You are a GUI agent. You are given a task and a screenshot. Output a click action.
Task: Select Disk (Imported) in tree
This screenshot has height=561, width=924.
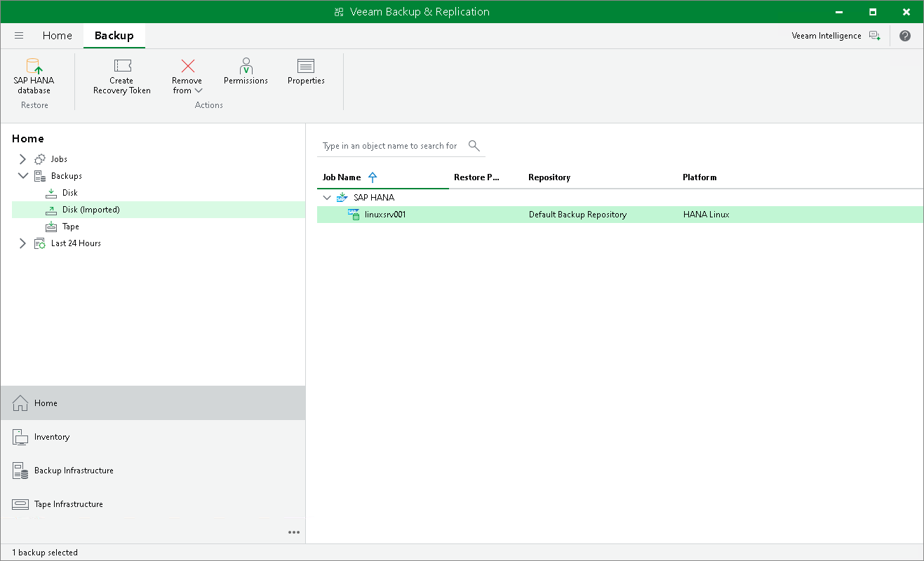pos(91,210)
